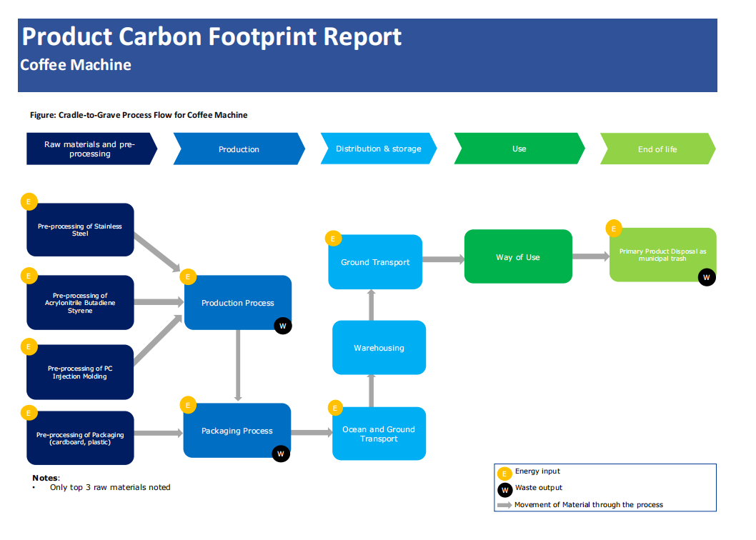Select the energy icon on Primary Product Disposal
The image size is (756, 540).
tap(613, 229)
